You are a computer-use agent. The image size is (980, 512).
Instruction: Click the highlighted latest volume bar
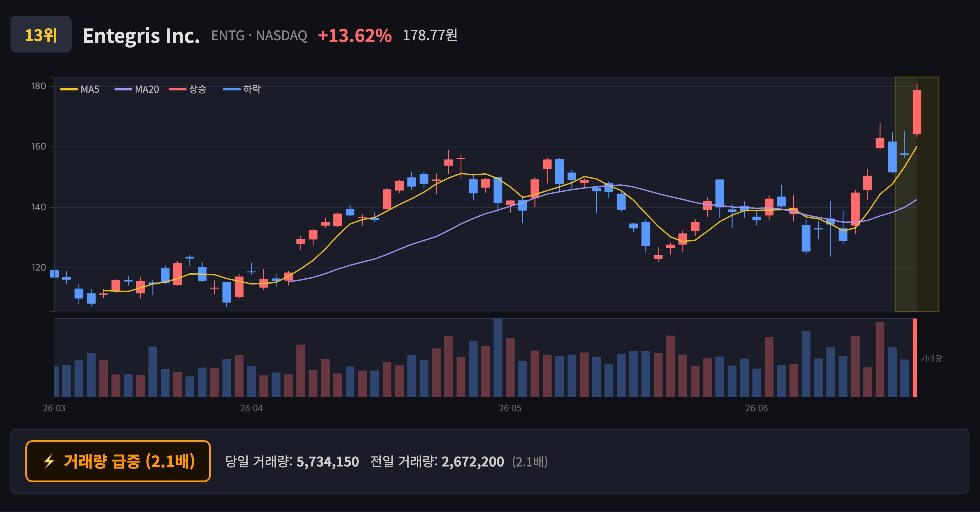(915, 358)
